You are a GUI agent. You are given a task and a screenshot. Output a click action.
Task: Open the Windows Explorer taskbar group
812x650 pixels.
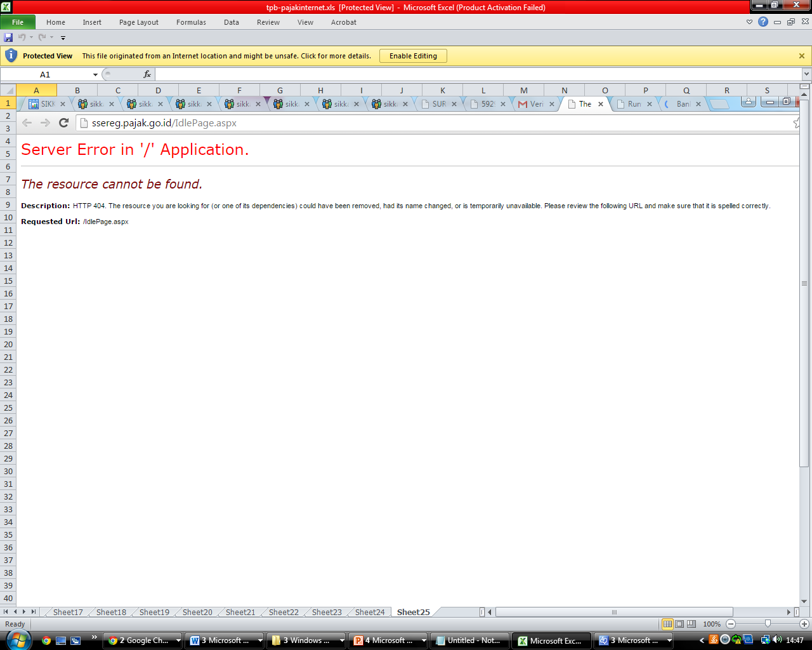[x=306, y=640]
